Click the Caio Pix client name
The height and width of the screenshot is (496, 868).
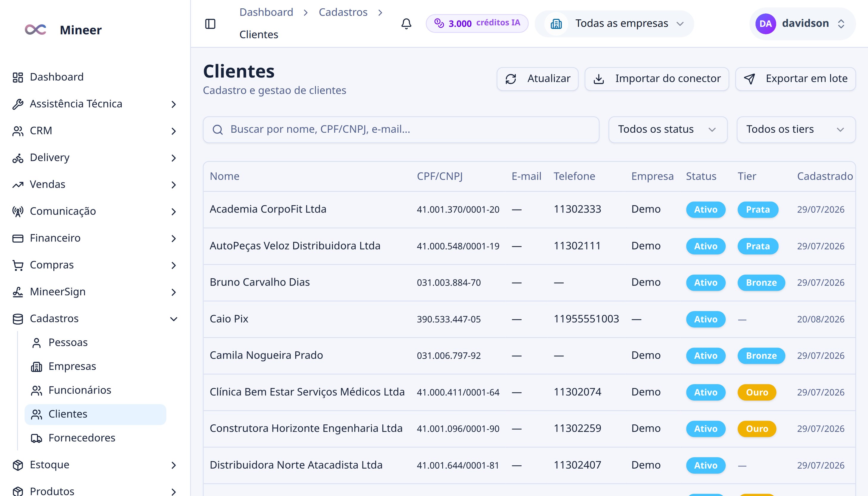[229, 319]
